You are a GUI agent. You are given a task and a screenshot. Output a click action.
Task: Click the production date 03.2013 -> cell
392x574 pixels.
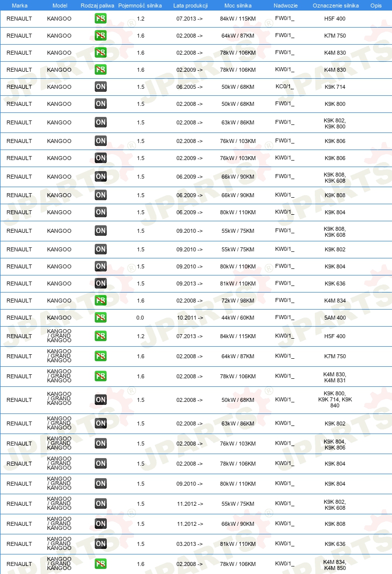(x=189, y=544)
